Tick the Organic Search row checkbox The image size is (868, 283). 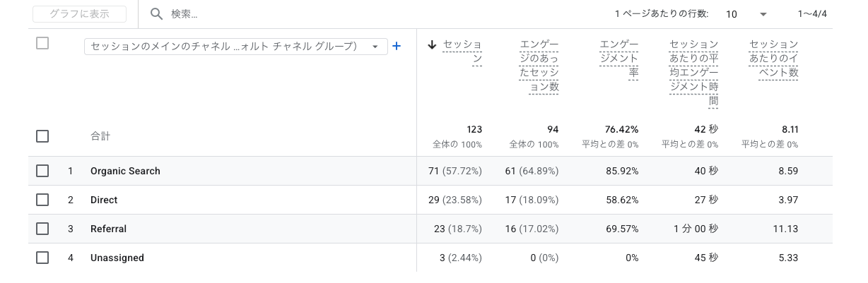pos(42,171)
